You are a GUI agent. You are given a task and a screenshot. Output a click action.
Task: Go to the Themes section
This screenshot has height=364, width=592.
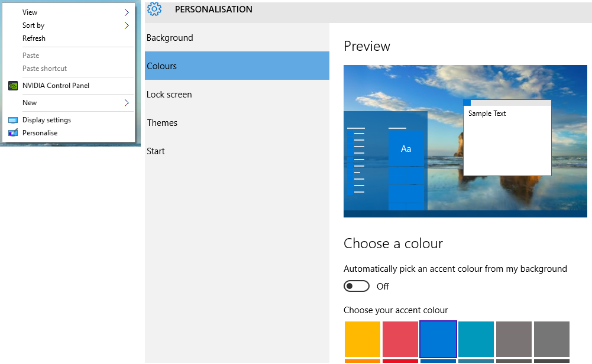162,123
